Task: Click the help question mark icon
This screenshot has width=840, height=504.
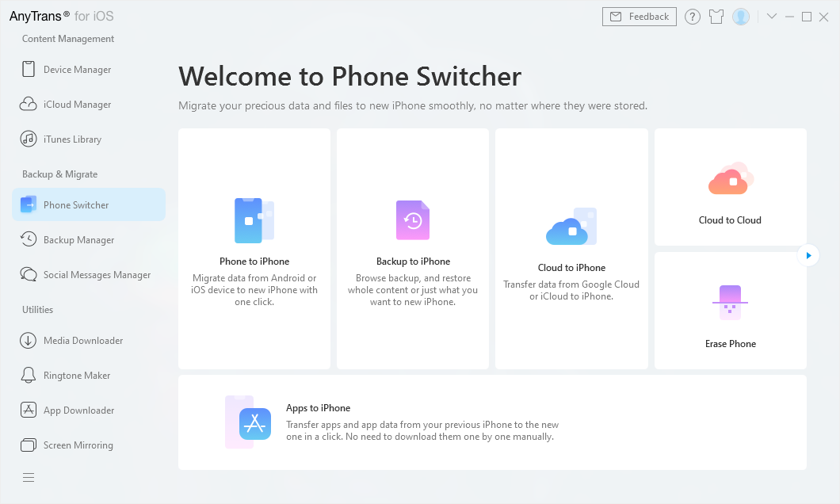Action: pyautogui.click(x=693, y=17)
